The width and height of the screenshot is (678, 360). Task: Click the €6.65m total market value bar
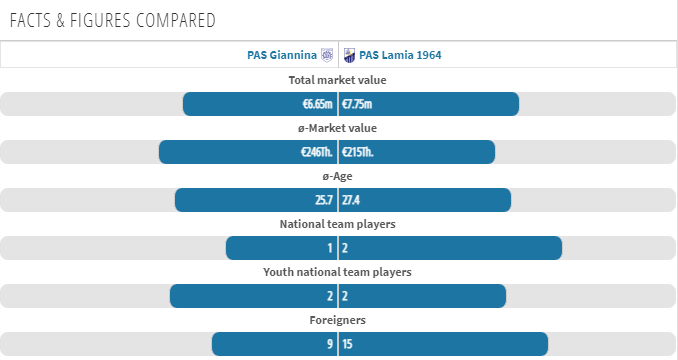(x=260, y=104)
